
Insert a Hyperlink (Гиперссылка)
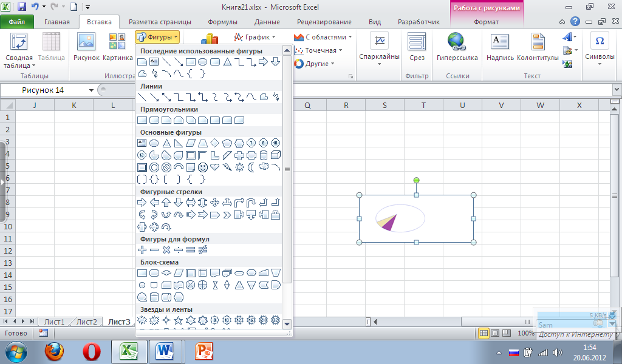point(457,47)
